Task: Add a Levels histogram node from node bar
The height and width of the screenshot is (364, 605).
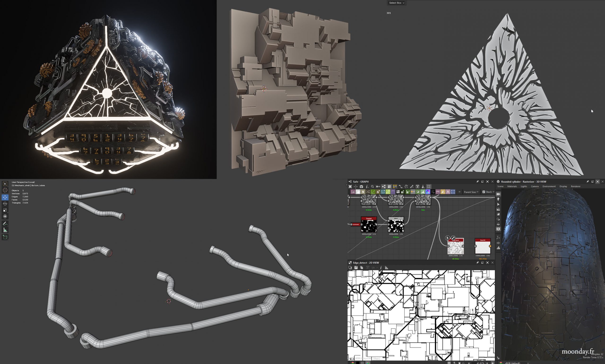Action: 423,192
